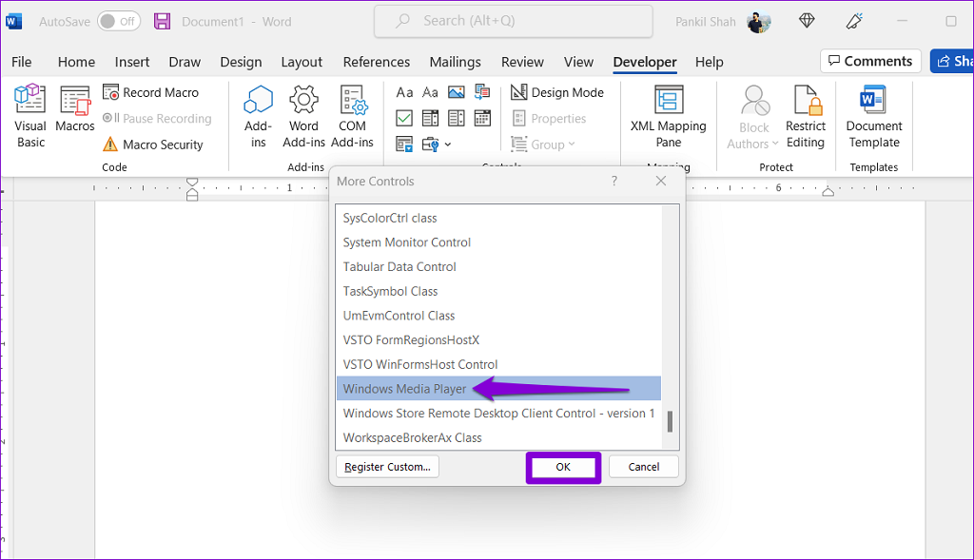Open the Layout ribbon tab
This screenshot has width=974, height=560.
pyautogui.click(x=302, y=62)
